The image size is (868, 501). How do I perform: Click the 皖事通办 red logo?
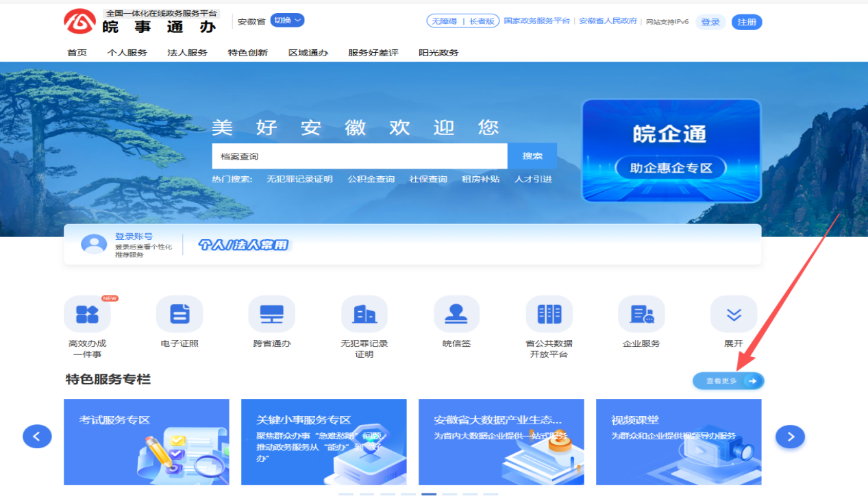click(x=79, y=21)
